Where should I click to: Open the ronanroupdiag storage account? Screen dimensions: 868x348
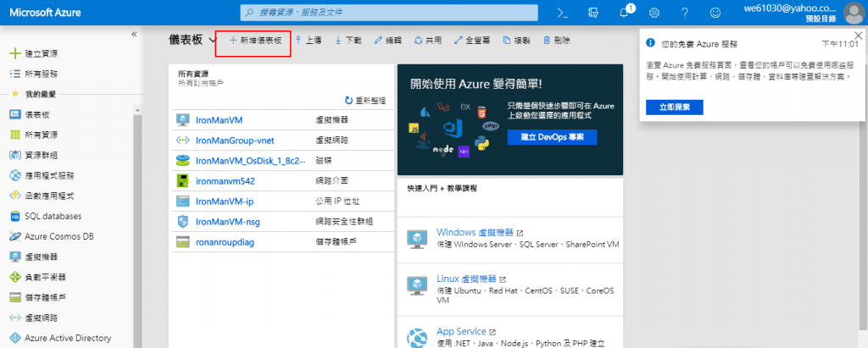[225, 242]
